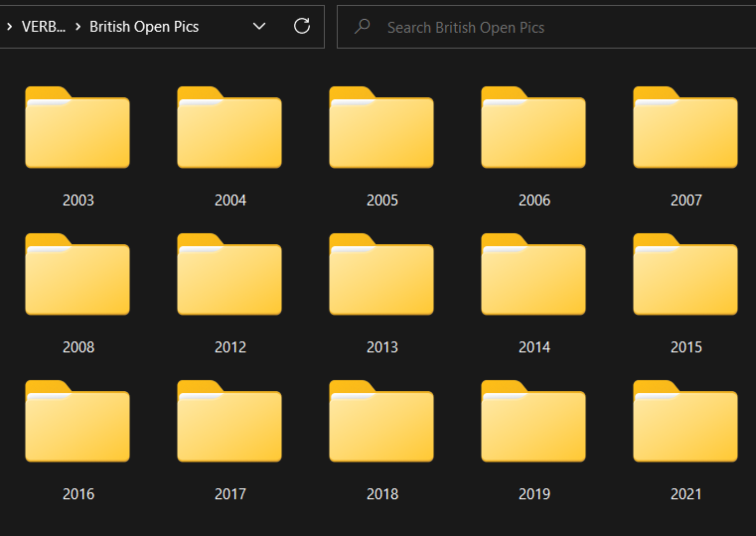Viewport: 756px width, 536px height.
Task: Click the folder name label 2004
Action: 230,200
